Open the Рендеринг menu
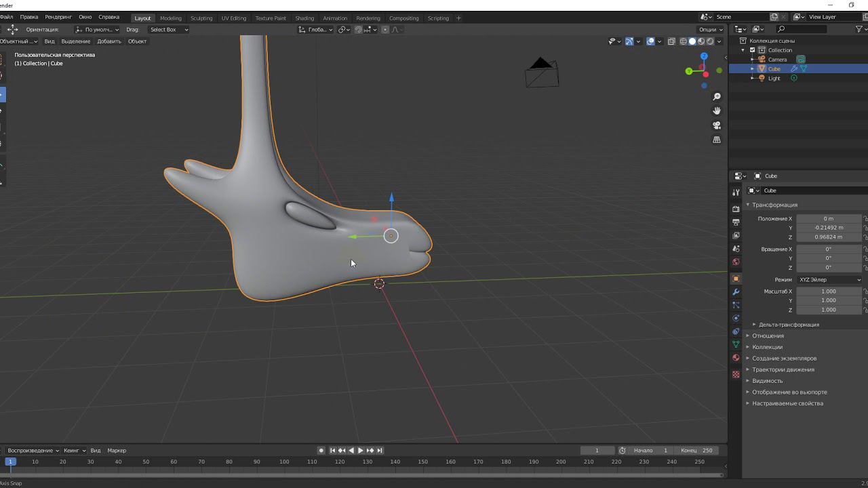Viewport: 868px width, 488px height. (x=58, y=17)
